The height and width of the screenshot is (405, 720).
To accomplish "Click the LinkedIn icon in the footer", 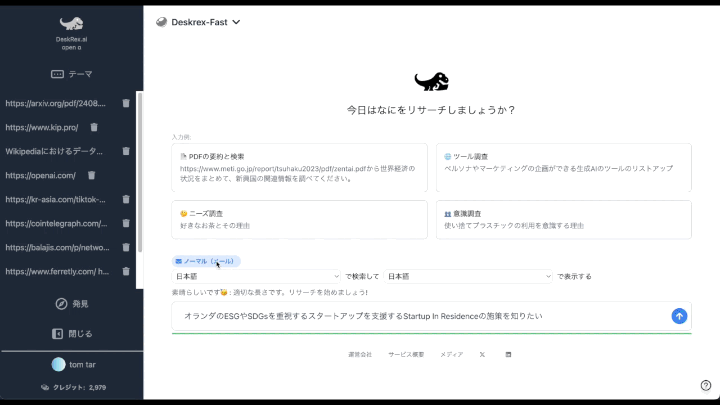I will click(x=508, y=355).
